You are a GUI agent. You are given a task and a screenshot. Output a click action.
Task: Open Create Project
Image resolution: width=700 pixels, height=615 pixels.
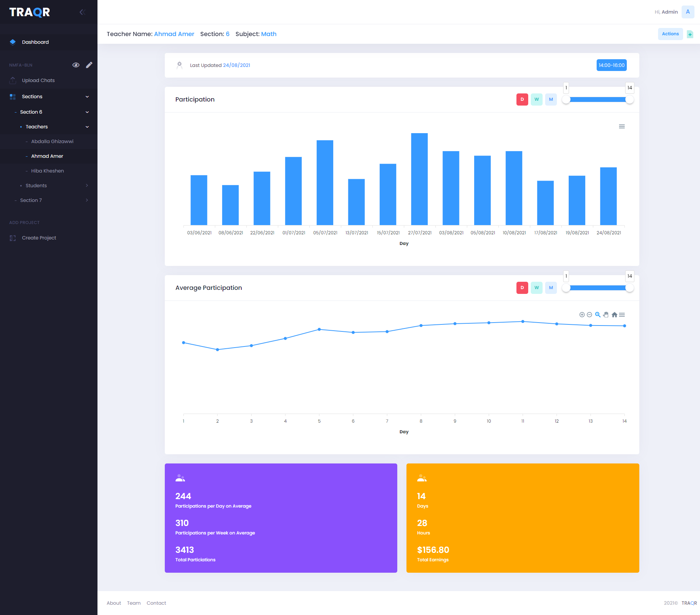coord(49,238)
